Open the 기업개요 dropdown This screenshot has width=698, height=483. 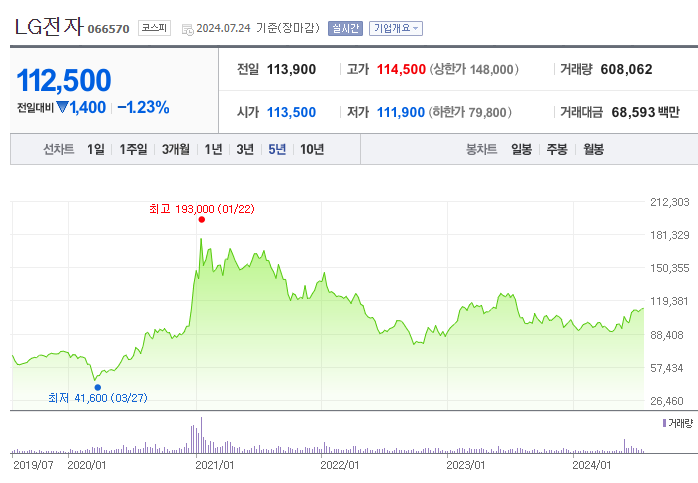coord(396,28)
